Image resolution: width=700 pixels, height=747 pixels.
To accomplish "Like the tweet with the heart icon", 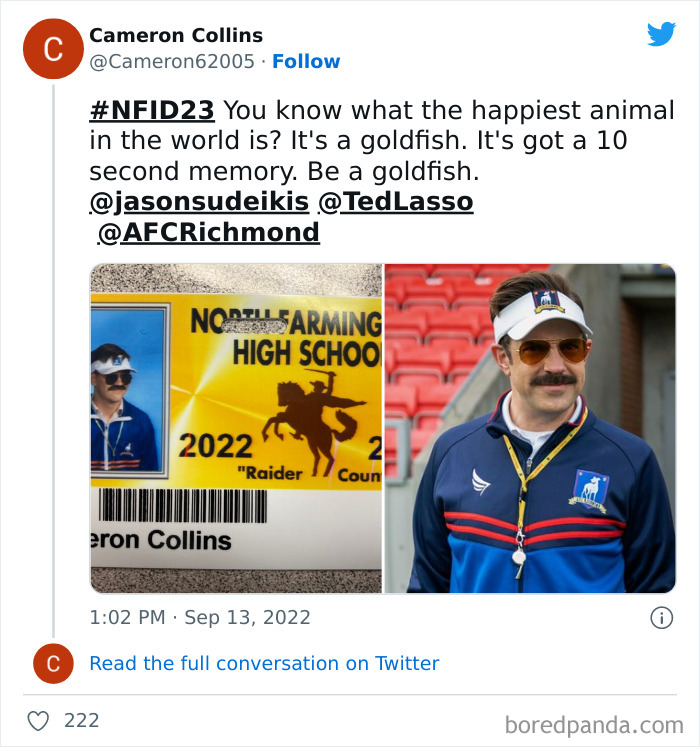I will pyautogui.click(x=39, y=720).
